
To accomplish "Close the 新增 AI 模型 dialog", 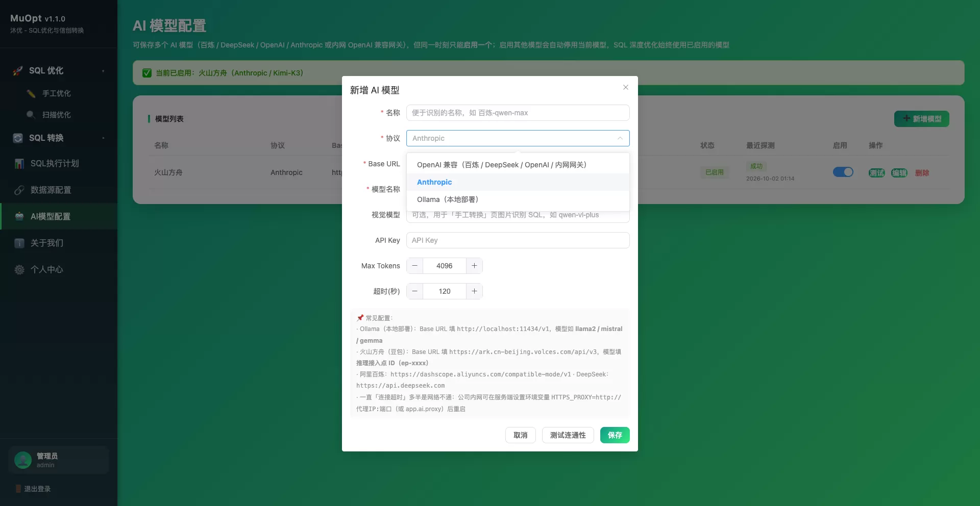I will pos(625,87).
